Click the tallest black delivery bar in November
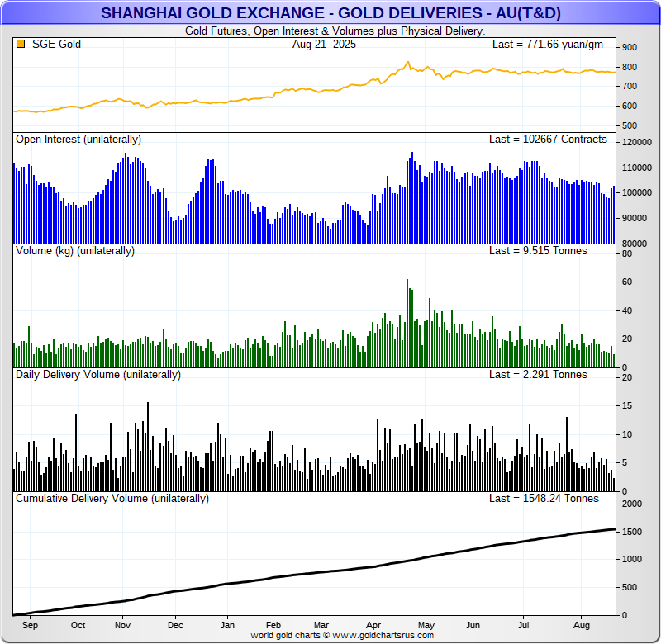The width and height of the screenshot is (661, 644). 148,447
